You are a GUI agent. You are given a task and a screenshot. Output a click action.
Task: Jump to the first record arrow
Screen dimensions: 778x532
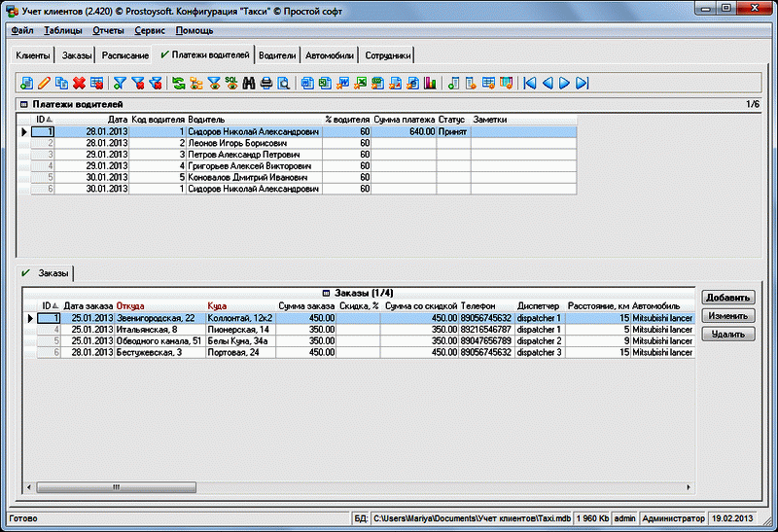tap(530, 83)
